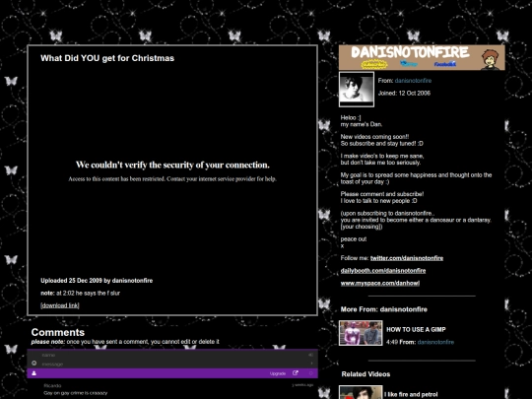Open danisnotonfire link under HOW TO USE A GIMP
The width and height of the screenshot is (532, 399).
point(435,342)
